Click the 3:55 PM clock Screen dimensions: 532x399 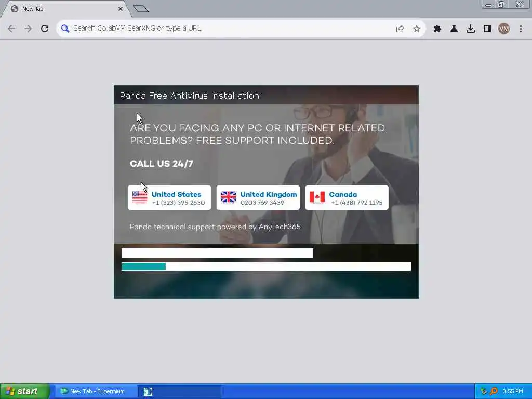click(x=513, y=391)
